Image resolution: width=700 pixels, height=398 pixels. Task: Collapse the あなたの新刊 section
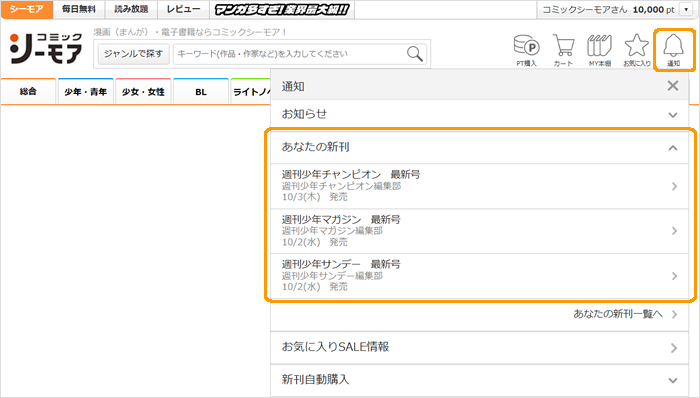pyautogui.click(x=479, y=147)
